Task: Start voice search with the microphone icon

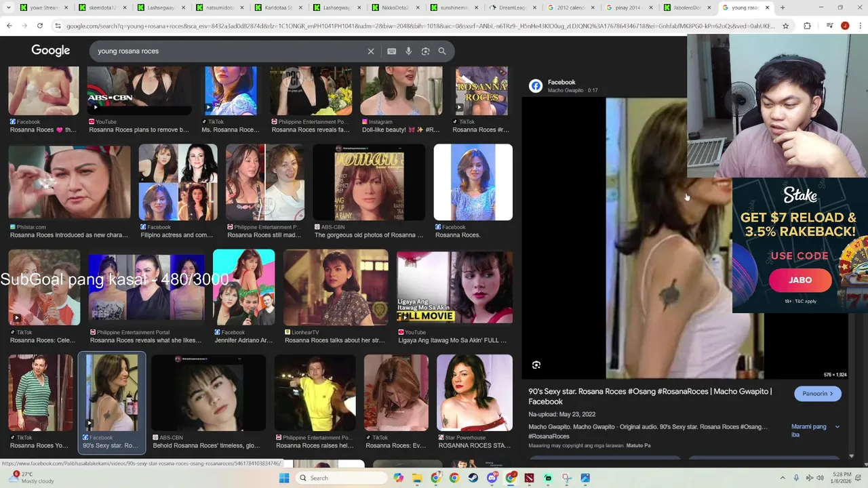Action: point(408,51)
